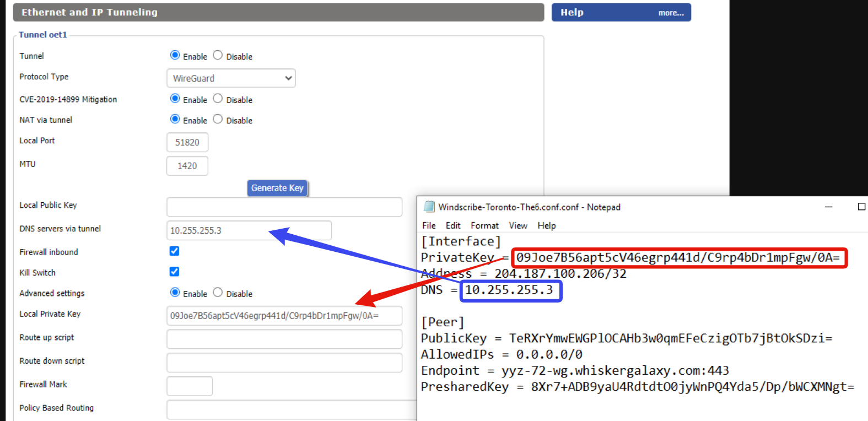
Task: Open the Format menu in Notepad
Action: (484, 225)
